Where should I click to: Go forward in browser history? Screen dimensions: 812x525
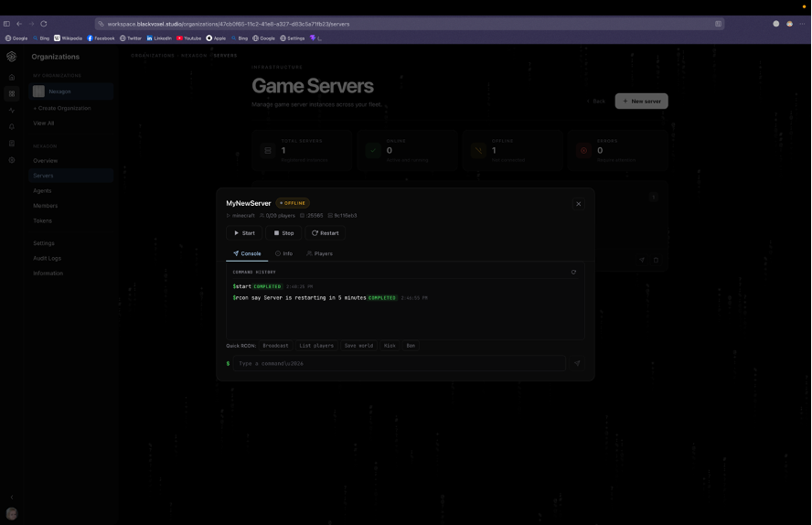coord(31,24)
